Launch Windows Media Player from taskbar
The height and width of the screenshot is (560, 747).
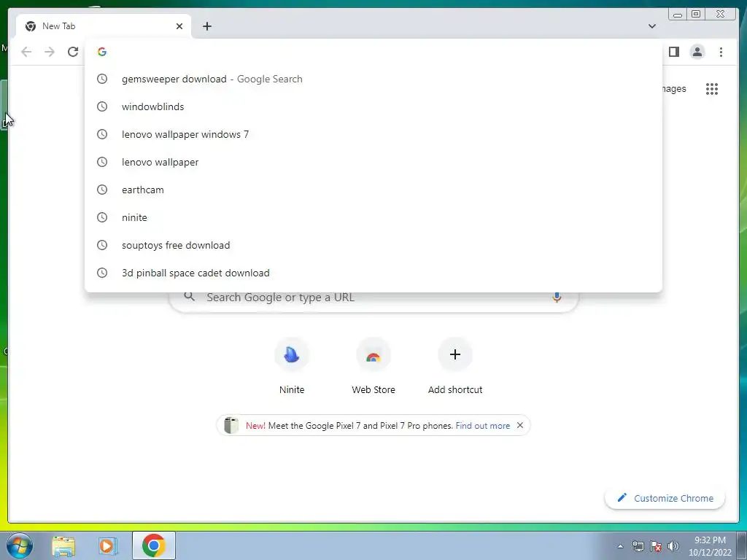pyautogui.click(x=108, y=545)
